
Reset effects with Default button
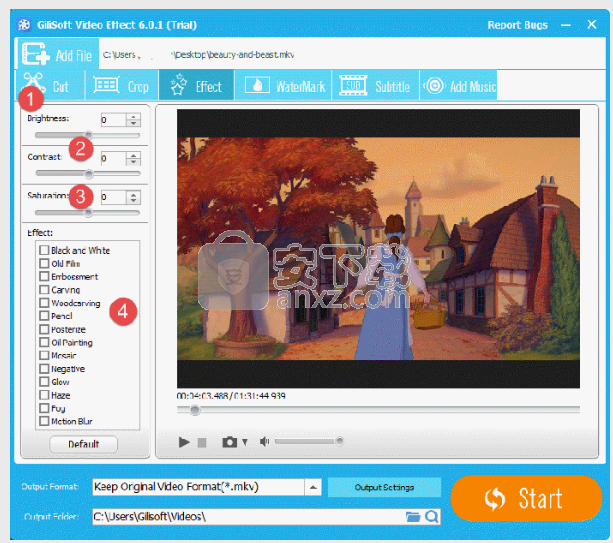coord(83,444)
